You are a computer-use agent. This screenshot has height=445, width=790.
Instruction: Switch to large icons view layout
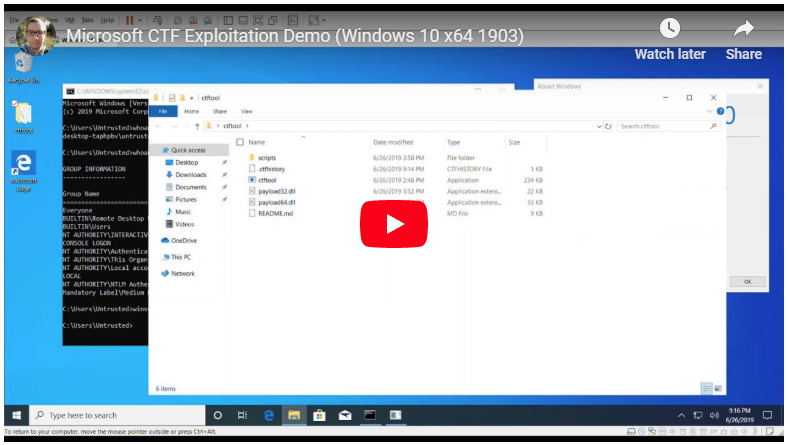[718, 389]
